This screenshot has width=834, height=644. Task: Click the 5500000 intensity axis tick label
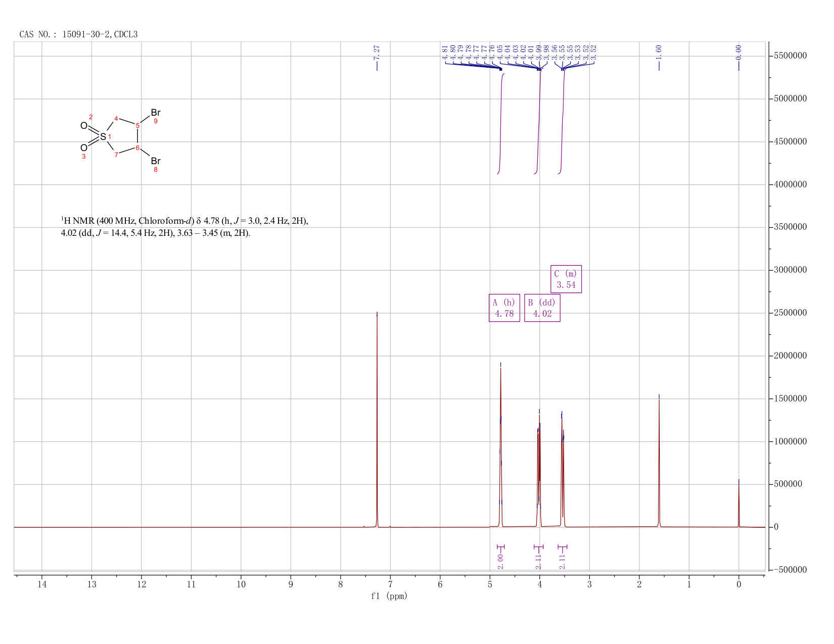[x=790, y=56]
